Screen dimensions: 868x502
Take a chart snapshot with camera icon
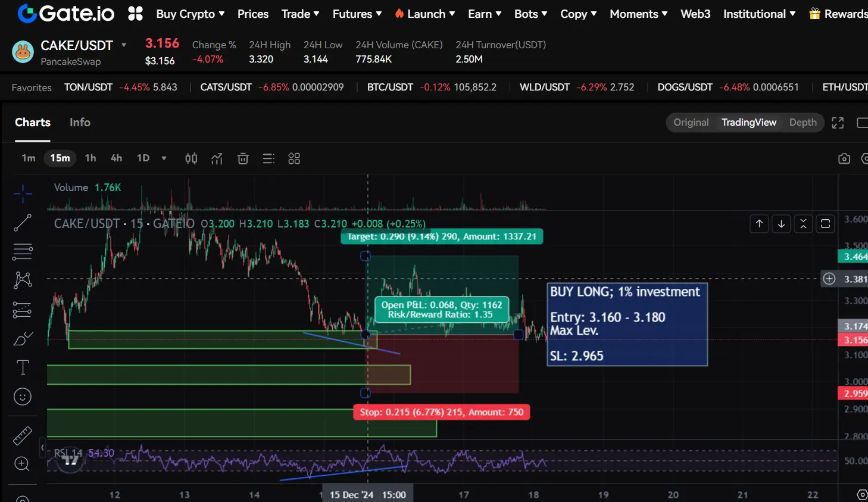pos(844,158)
